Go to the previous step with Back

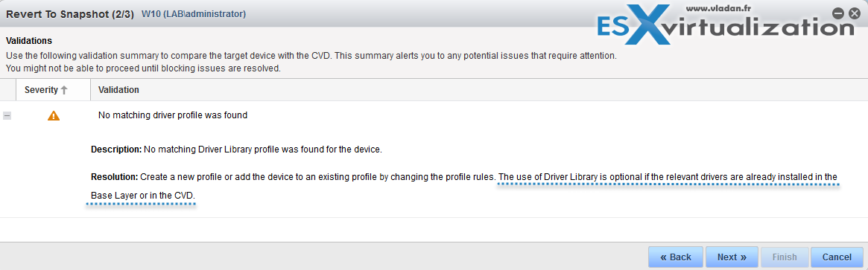(x=675, y=257)
